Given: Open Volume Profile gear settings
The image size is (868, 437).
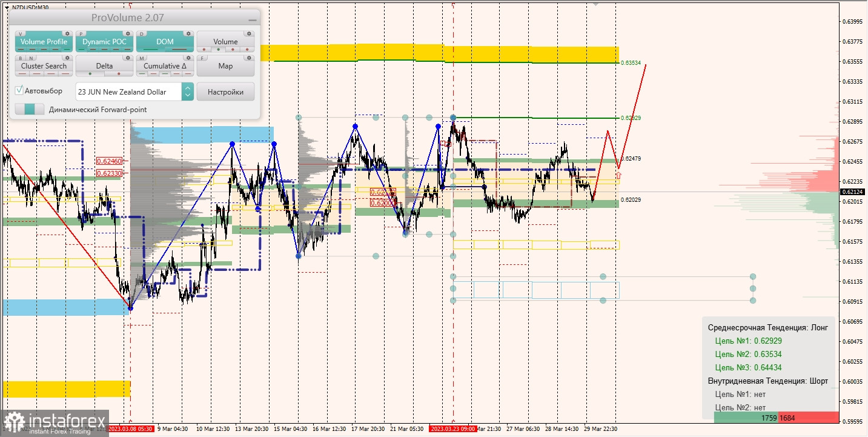Looking at the screenshot, I should pyautogui.click(x=68, y=34).
